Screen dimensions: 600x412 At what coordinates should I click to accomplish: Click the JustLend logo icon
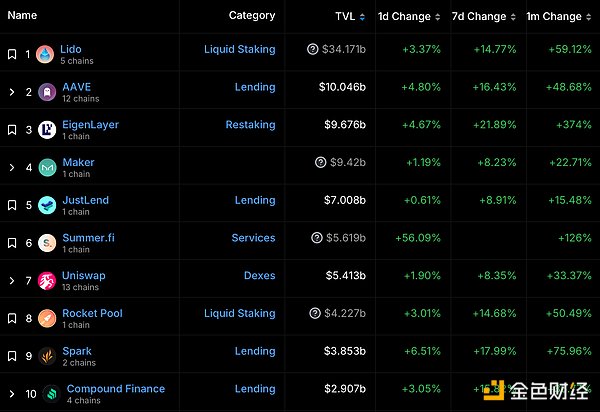pyautogui.click(x=47, y=206)
